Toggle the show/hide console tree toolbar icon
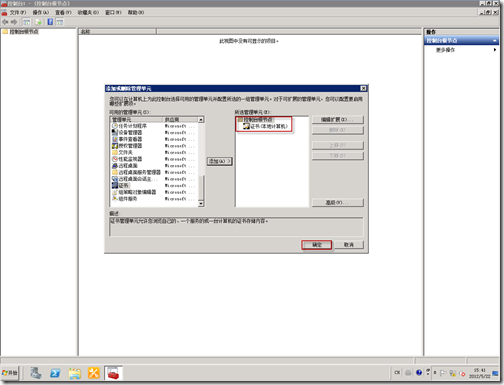 [x=26, y=22]
